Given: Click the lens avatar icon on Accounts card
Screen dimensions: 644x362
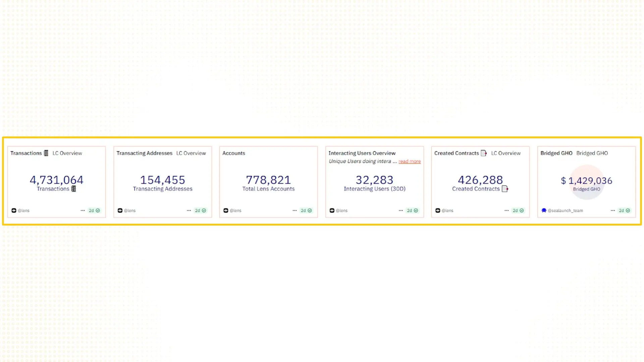Looking at the screenshot, I should pos(226,210).
